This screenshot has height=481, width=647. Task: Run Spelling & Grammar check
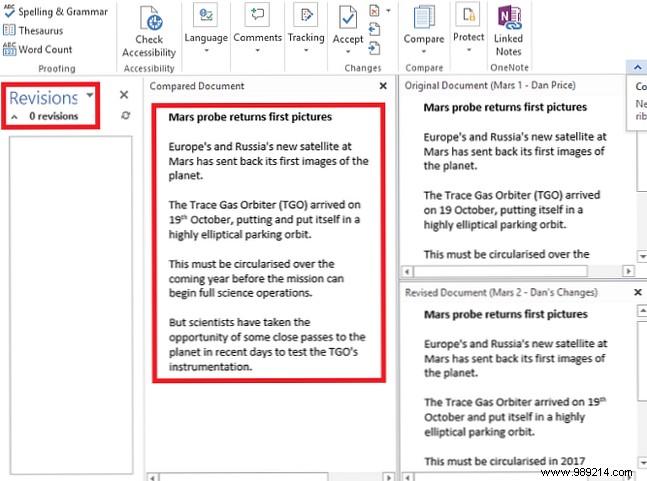[55, 12]
